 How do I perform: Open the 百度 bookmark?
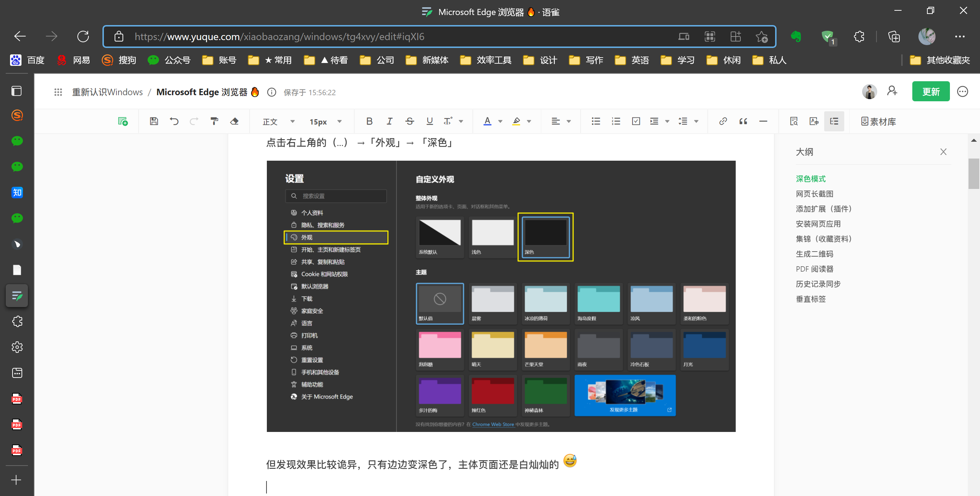pyautogui.click(x=27, y=60)
